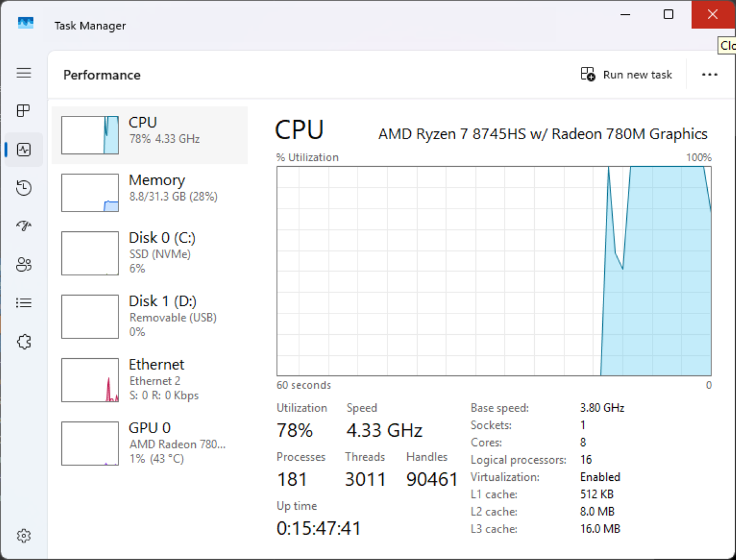Switch to the Users page icon

pos(24,264)
